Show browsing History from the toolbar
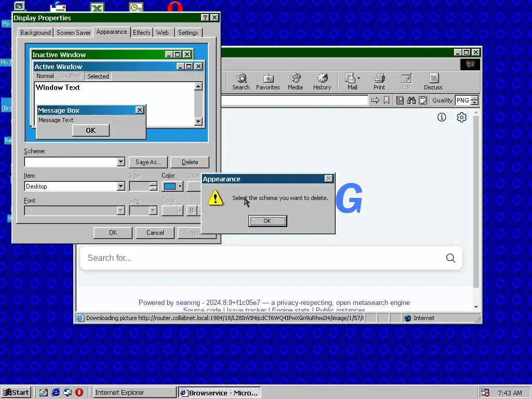 (322, 82)
